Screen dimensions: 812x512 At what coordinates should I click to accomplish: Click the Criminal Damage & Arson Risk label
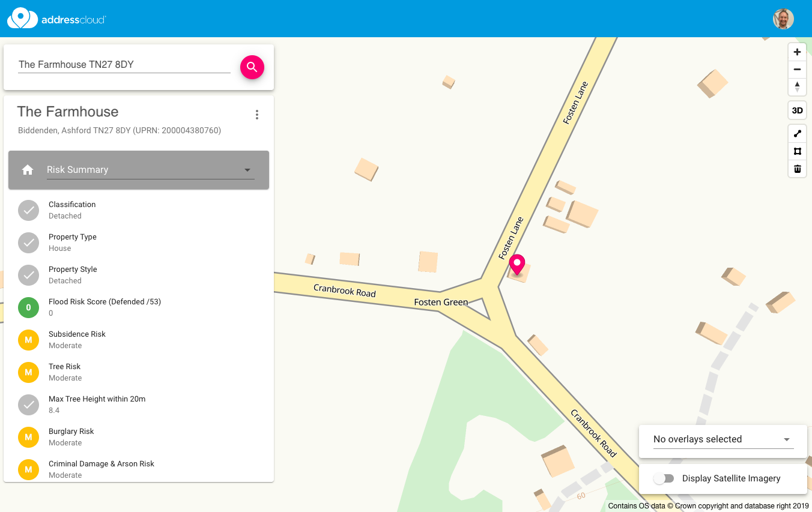tap(101, 464)
